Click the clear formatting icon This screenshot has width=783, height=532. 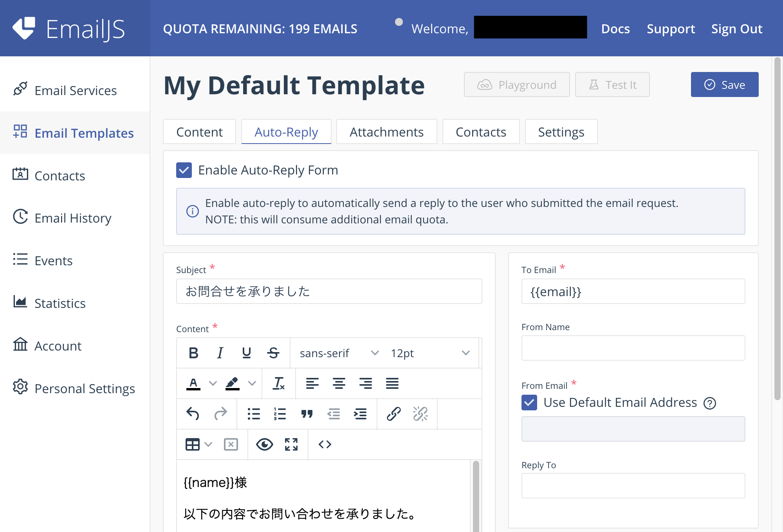point(278,383)
